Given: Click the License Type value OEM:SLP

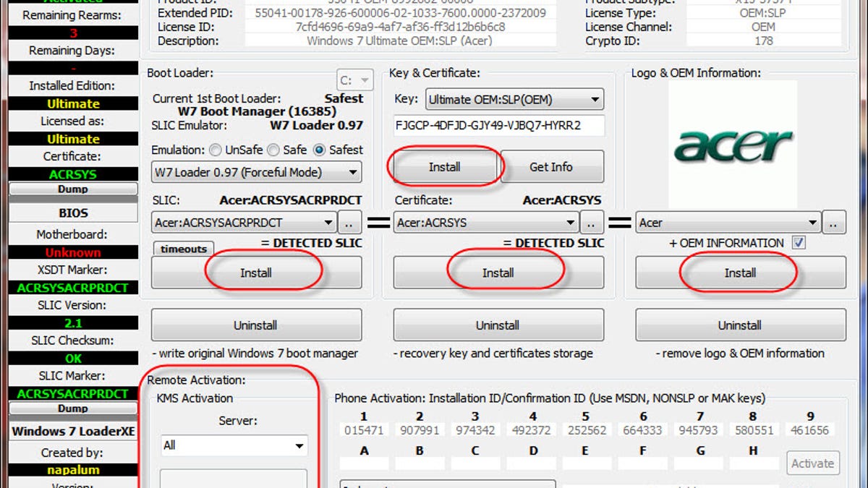Looking at the screenshot, I should pyautogui.click(x=763, y=13).
